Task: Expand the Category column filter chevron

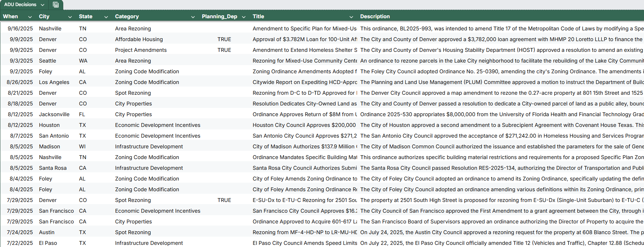Action: pyautogui.click(x=193, y=17)
